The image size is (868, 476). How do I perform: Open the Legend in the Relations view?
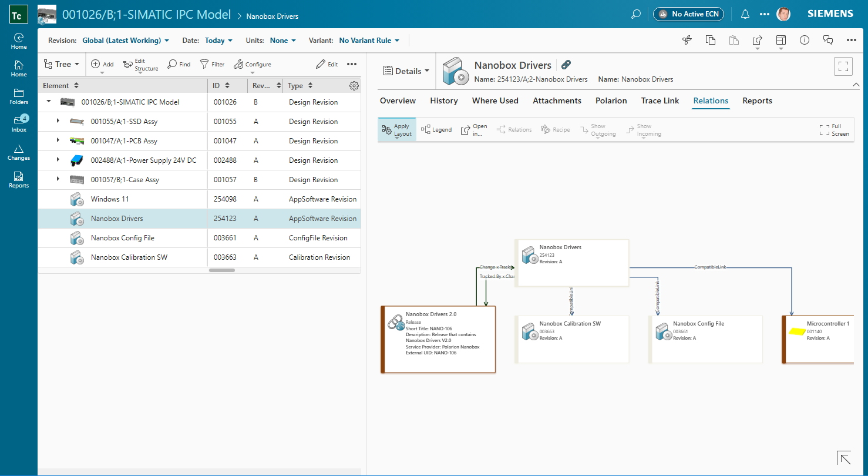[436, 129]
